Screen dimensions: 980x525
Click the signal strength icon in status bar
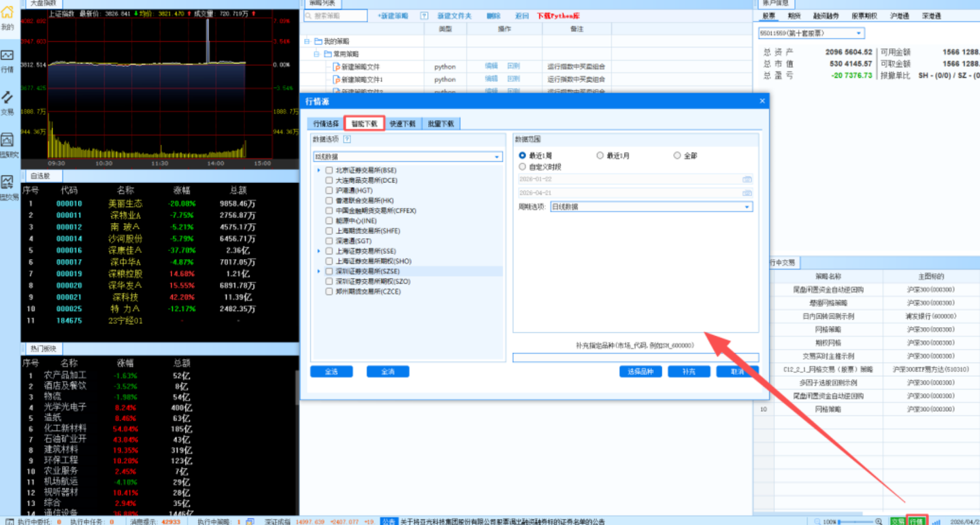(936, 521)
